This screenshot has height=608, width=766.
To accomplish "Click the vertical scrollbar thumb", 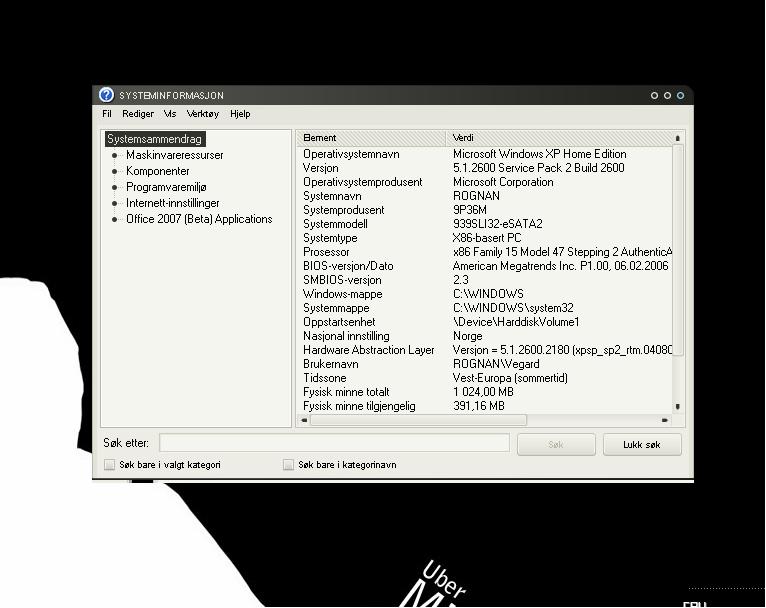I will (x=678, y=250).
